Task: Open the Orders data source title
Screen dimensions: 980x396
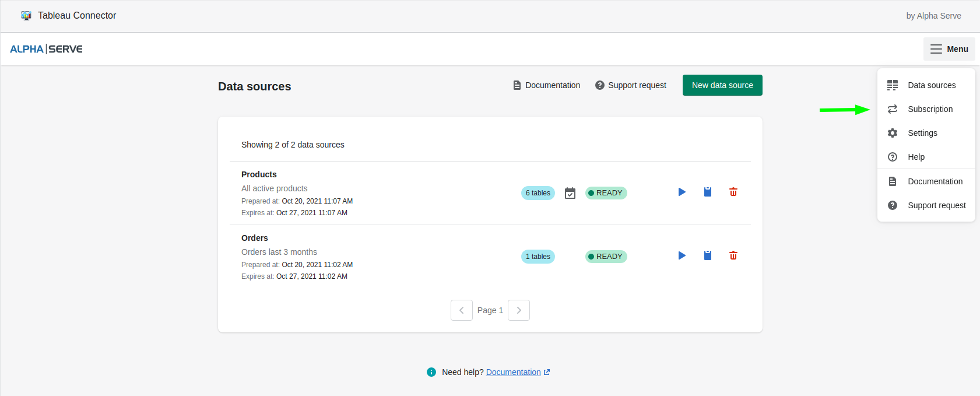Action: pyautogui.click(x=255, y=238)
